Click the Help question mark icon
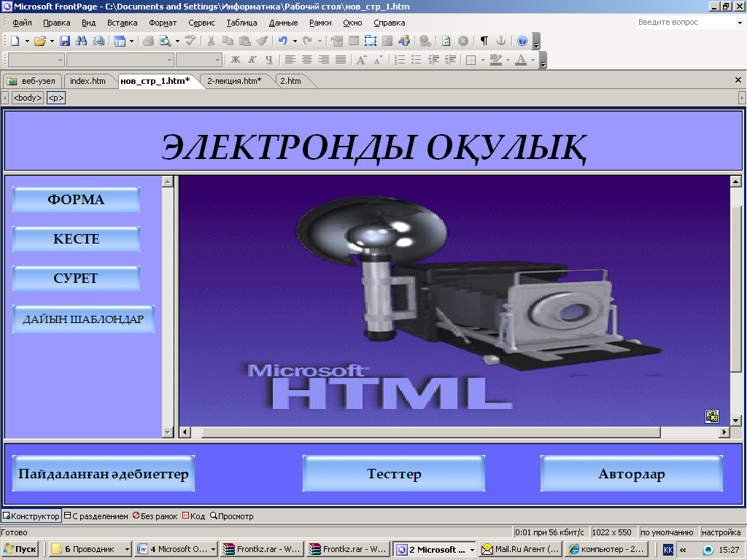The image size is (747, 560). pyautogui.click(x=522, y=41)
